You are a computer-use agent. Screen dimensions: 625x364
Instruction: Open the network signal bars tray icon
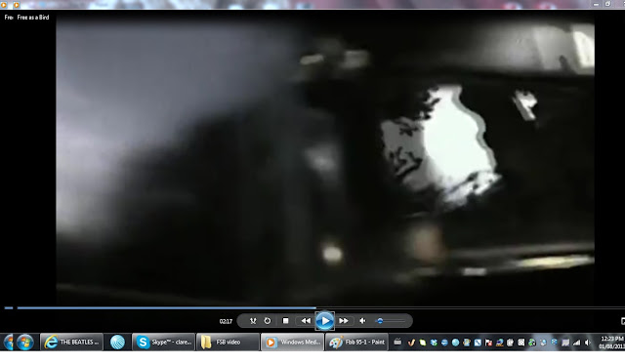pyautogui.click(x=577, y=343)
